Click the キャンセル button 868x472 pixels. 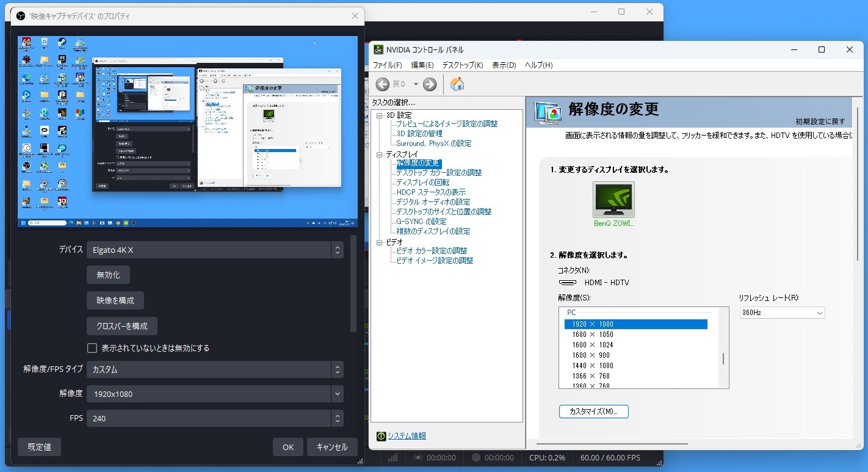[x=332, y=447]
